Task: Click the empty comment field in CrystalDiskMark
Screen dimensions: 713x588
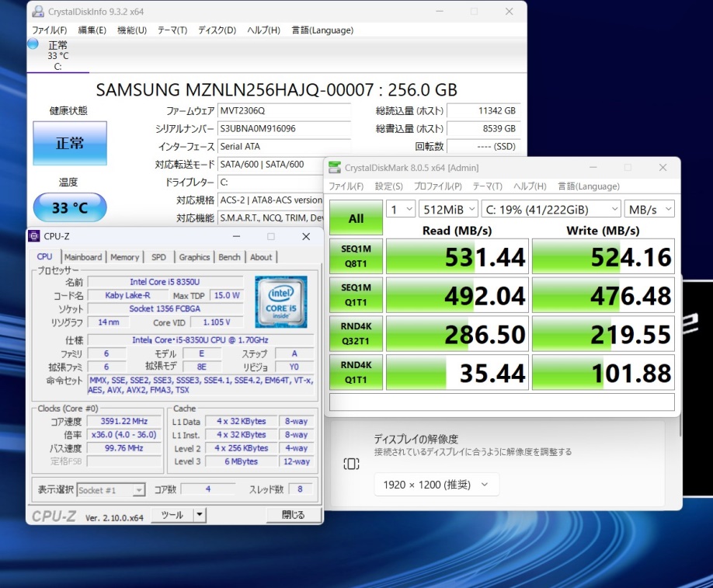Action: click(x=502, y=402)
